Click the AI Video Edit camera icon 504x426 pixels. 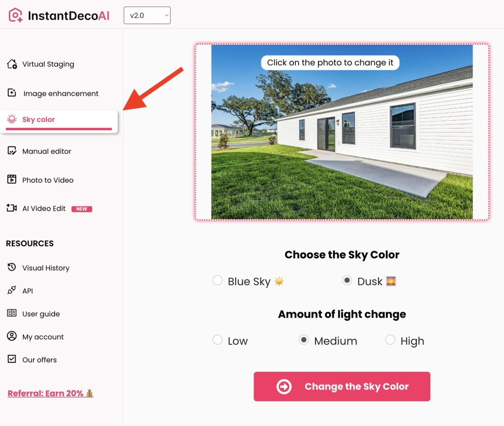pos(12,208)
